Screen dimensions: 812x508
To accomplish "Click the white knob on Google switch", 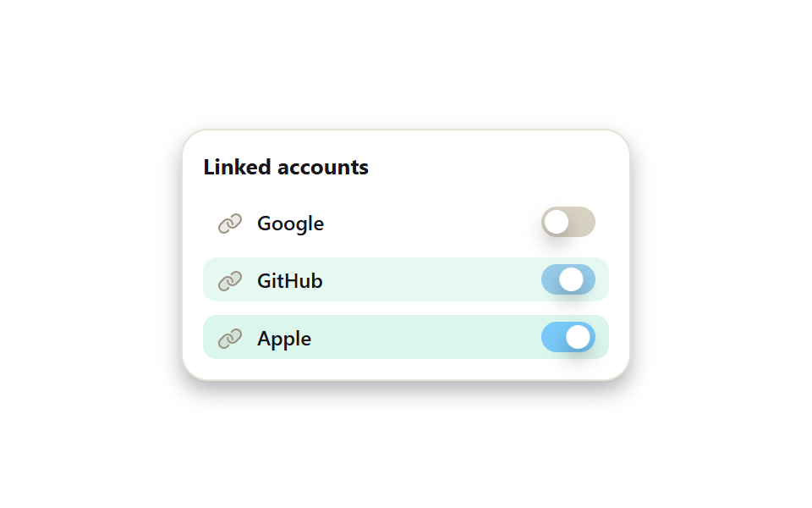I will tap(557, 223).
